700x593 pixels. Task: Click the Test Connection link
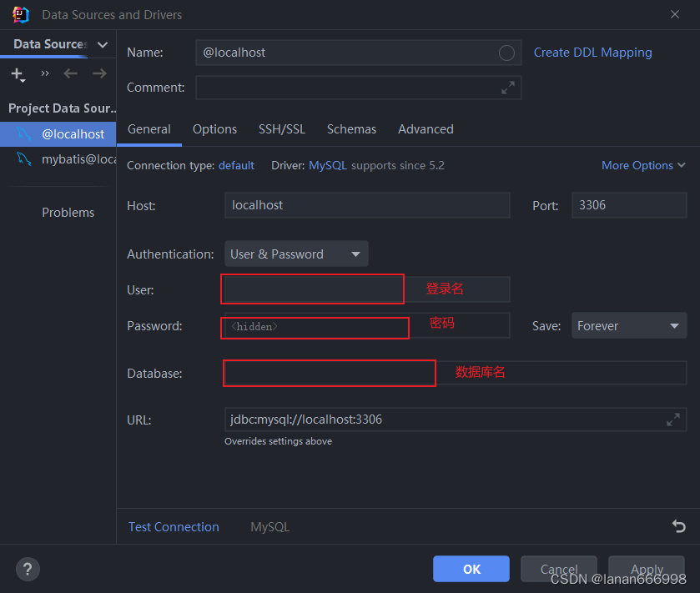pyautogui.click(x=174, y=527)
